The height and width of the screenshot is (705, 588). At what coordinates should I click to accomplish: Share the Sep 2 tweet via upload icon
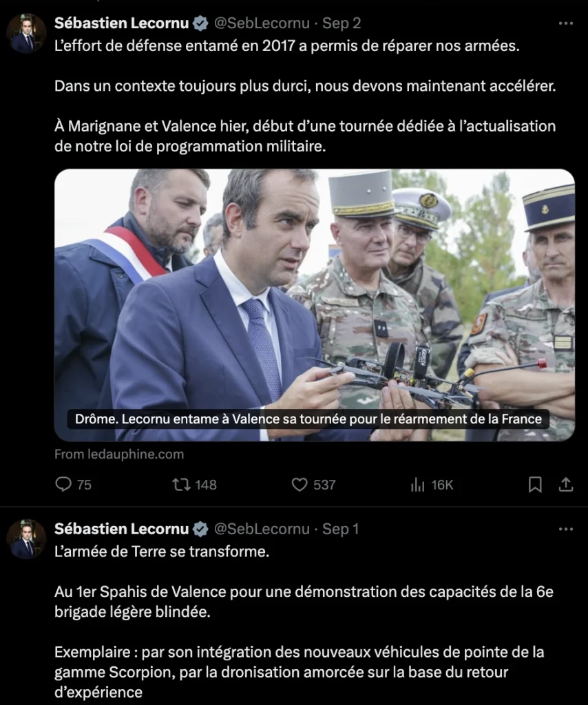coord(565,484)
